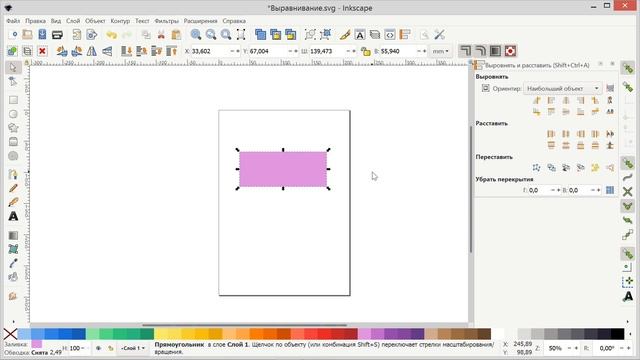Image resolution: width=640 pixels, height=360 pixels.
Task: Click the Duplicate object icon
Action: 260,34
